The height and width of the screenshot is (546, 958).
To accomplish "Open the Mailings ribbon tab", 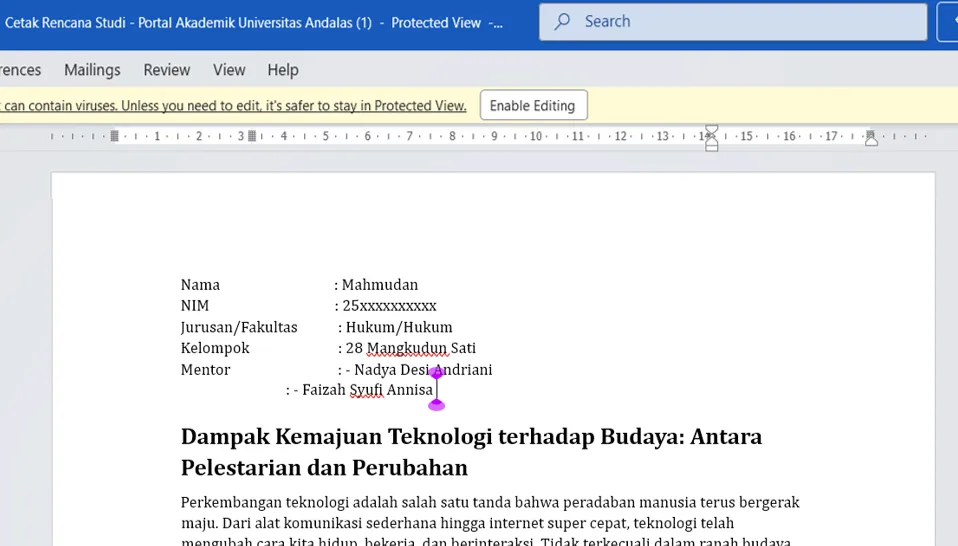I will pyautogui.click(x=92, y=70).
